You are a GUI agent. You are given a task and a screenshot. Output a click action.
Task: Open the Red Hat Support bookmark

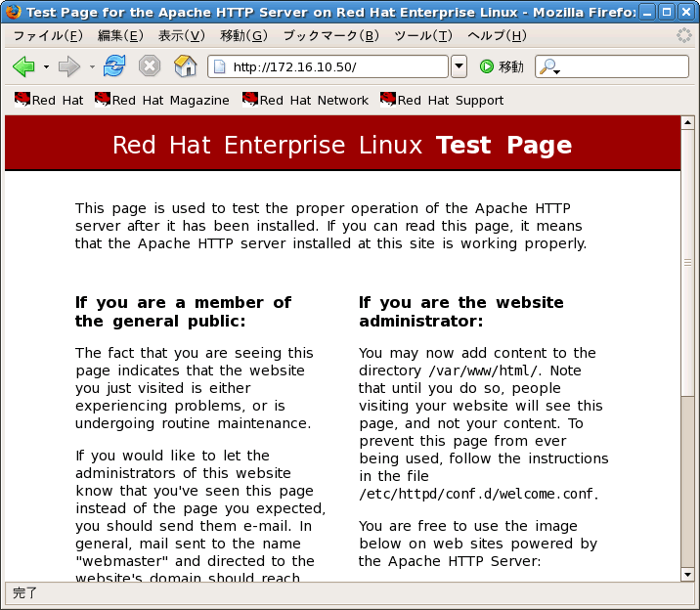click(x=442, y=100)
